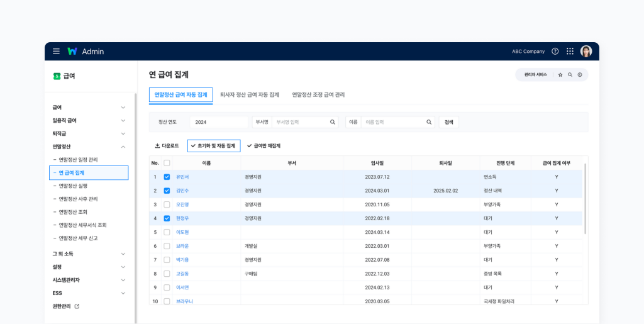644x324 pixels.
Task: Select 연말정산 급여 자동 집계 tab
Action: click(180, 95)
